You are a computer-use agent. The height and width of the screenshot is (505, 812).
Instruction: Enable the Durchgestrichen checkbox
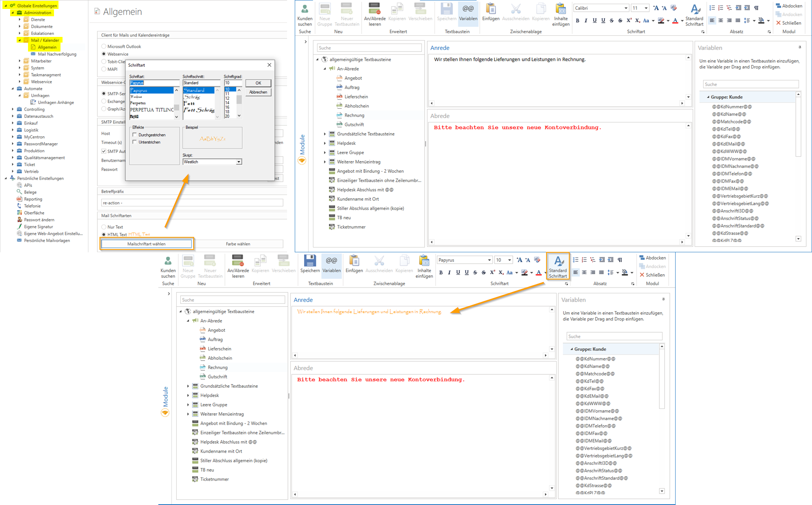134,135
